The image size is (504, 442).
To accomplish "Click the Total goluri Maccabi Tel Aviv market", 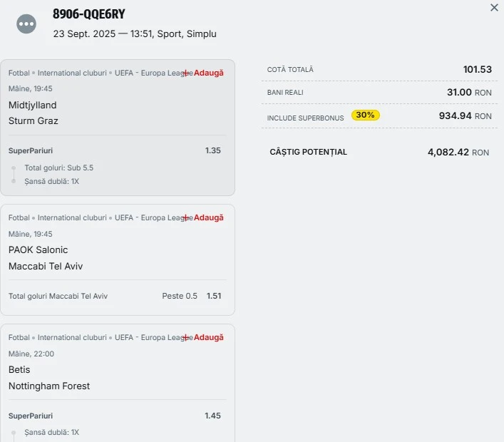I will (58, 296).
